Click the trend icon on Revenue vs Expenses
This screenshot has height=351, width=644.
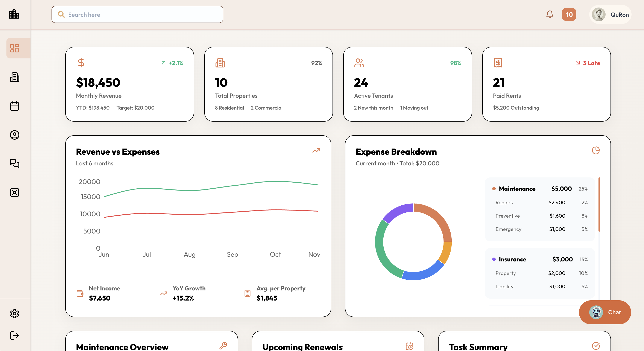point(316,150)
